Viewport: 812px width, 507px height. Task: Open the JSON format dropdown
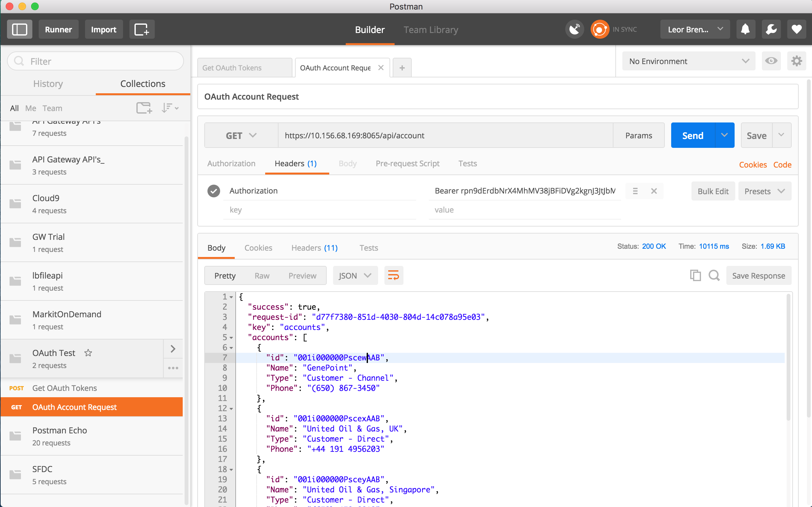355,276
